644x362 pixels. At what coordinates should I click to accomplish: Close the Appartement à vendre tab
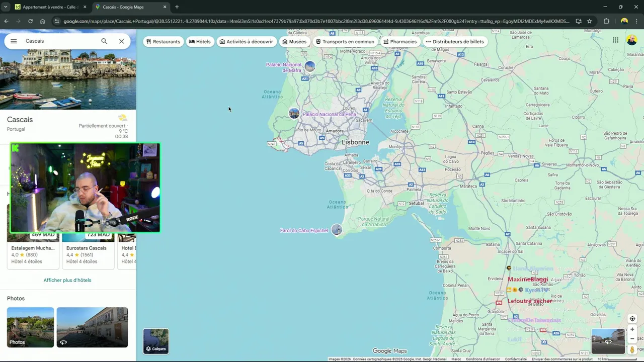click(x=85, y=7)
